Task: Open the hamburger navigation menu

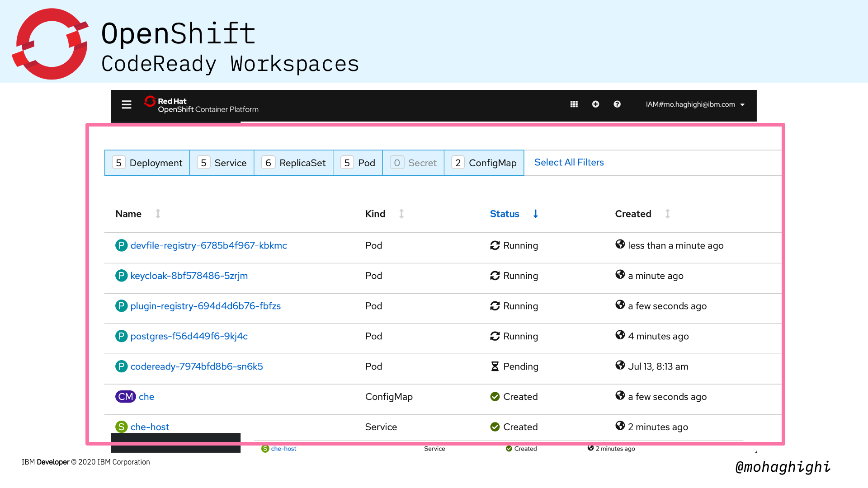Action: 127,104
